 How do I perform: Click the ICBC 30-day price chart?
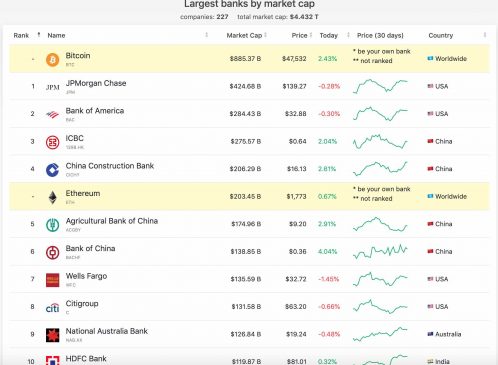click(x=380, y=141)
